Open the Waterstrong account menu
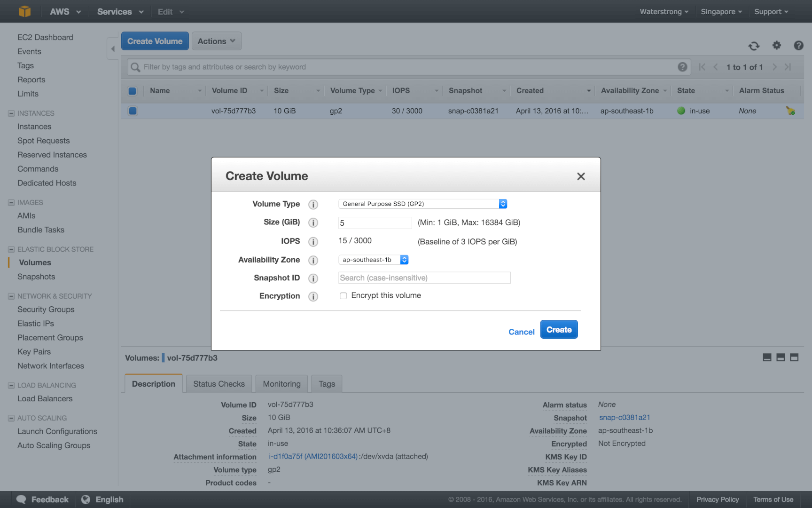Screen dimensions: 812x508 coord(664,11)
